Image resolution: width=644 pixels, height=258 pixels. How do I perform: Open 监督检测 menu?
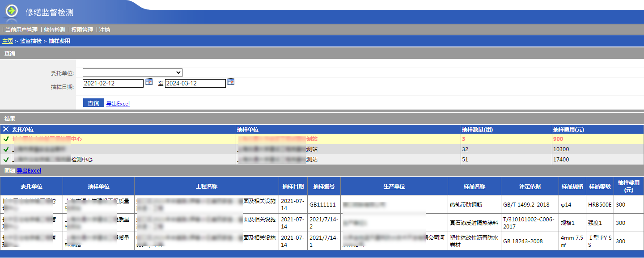[x=55, y=30]
